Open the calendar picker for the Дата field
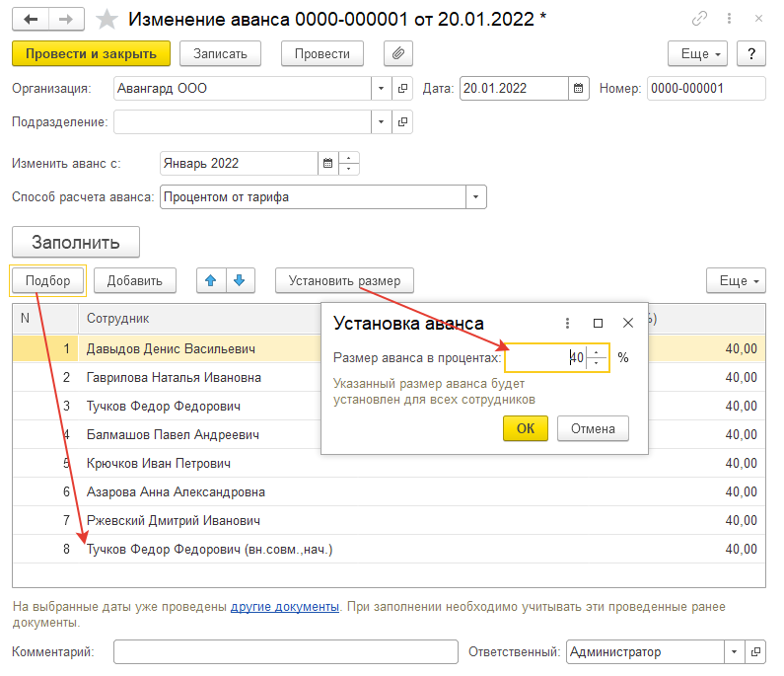Viewport: 784px width, 676px height. tap(579, 89)
